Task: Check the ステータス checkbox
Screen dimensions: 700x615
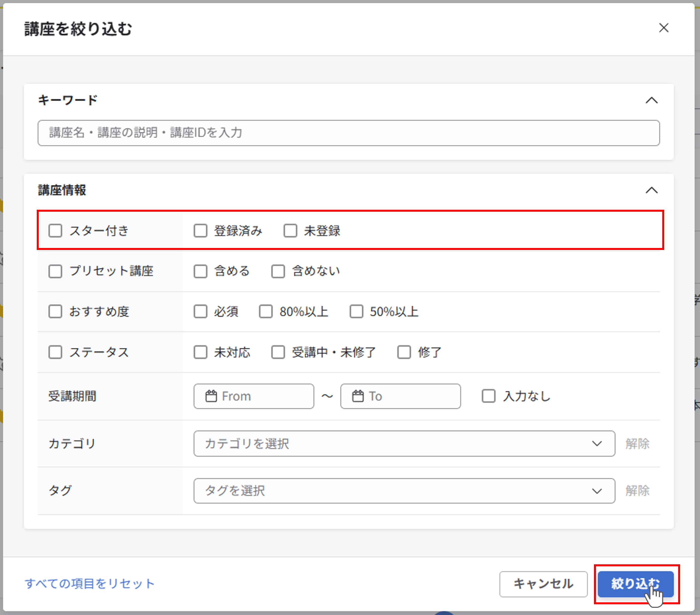Action: [x=55, y=352]
